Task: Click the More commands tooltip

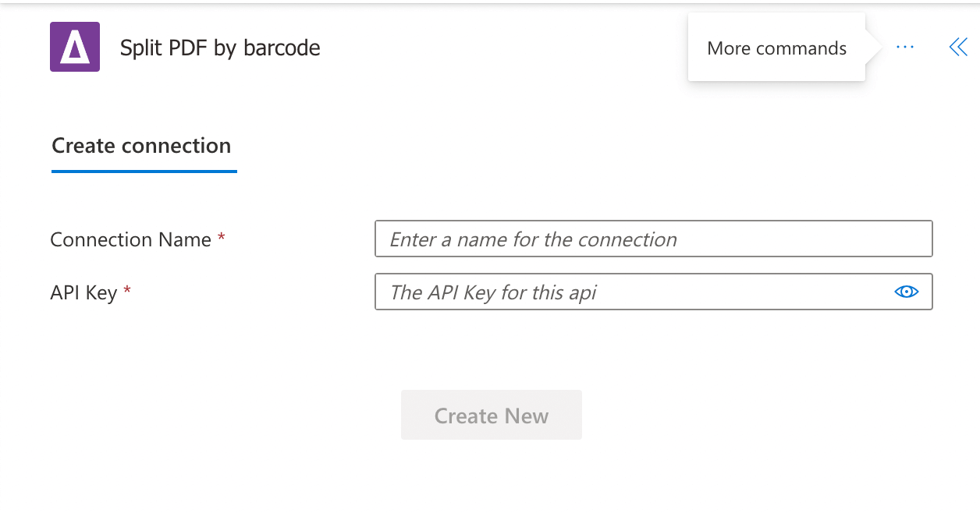Action: 776,48
